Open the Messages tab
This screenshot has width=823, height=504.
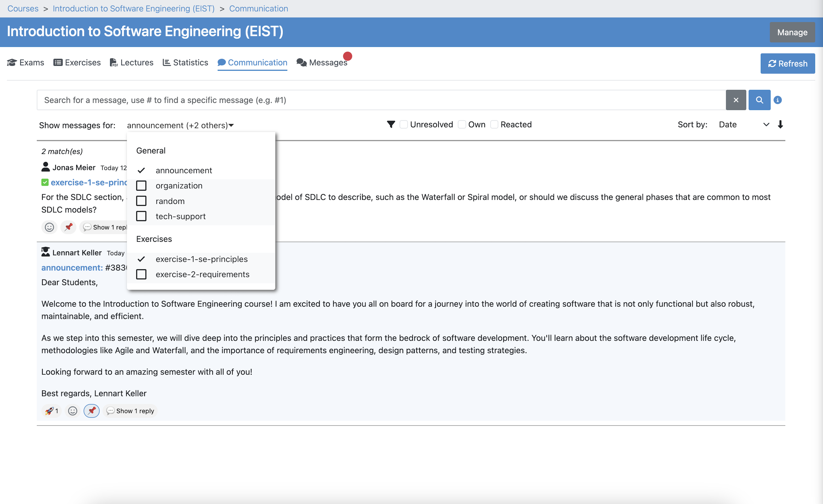(322, 63)
